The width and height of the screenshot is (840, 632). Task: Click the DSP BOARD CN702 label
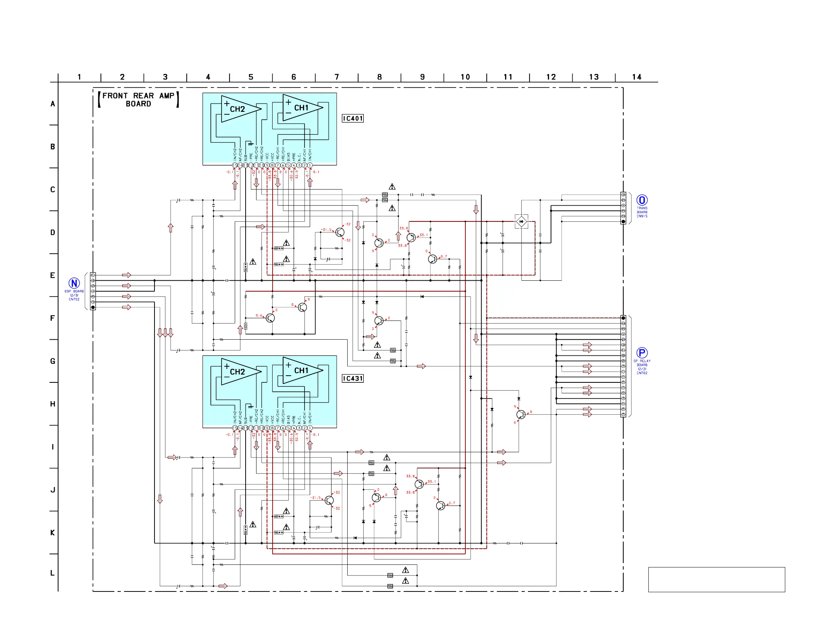(x=74, y=295)
